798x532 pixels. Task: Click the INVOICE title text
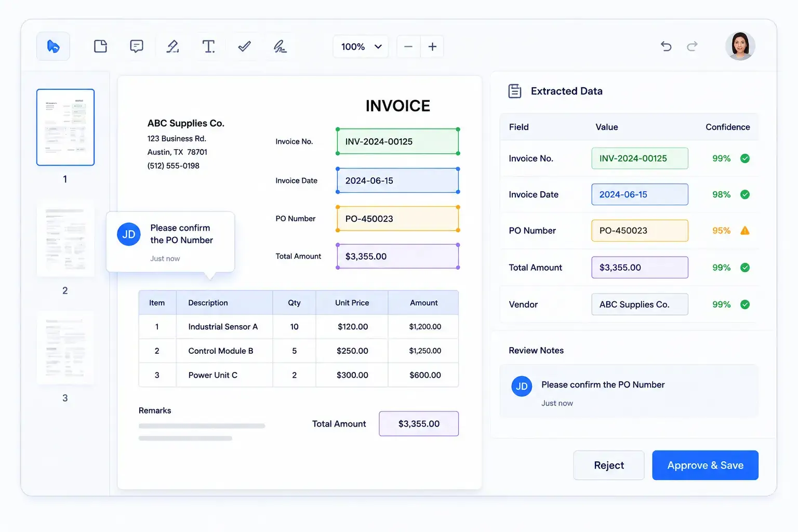[x=398, y=106]
